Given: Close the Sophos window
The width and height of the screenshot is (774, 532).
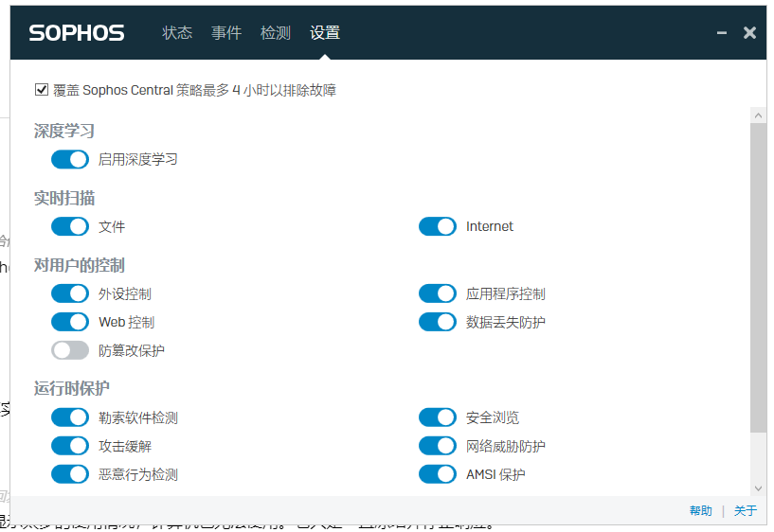Looking at the screenshot, I should 749,33.
